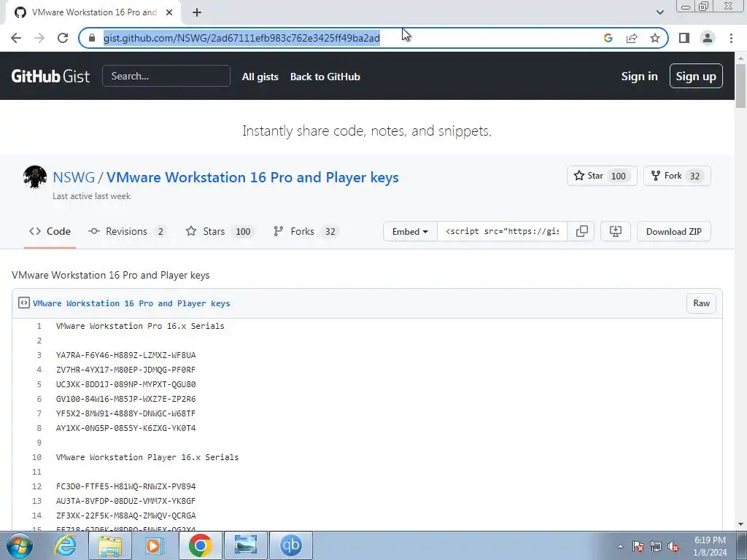Click the scrollbar down arrow
Image resolution: width=747 pixels, height=560 pixels.
tap(741, 524)
